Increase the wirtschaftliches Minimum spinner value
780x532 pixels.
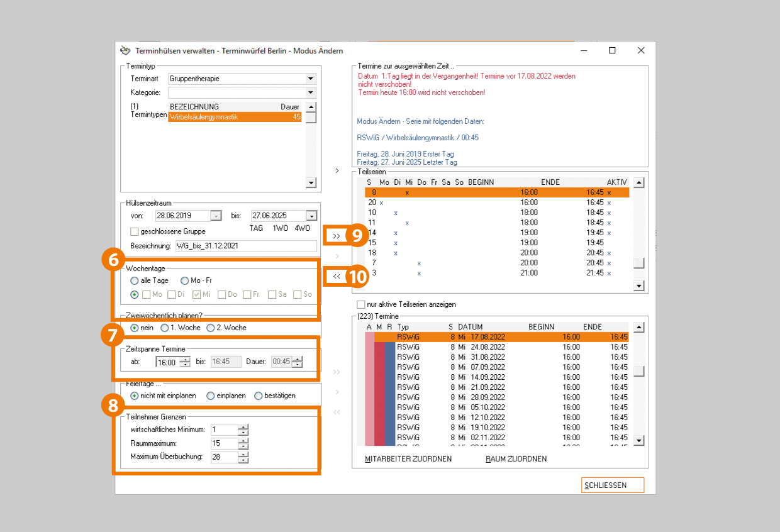(243, 427)
